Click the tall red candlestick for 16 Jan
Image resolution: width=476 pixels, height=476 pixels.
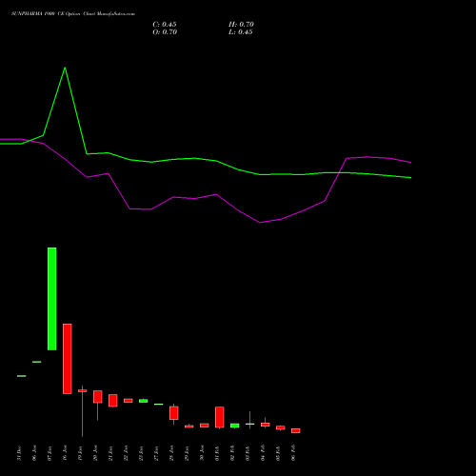(x=68, y=359)
